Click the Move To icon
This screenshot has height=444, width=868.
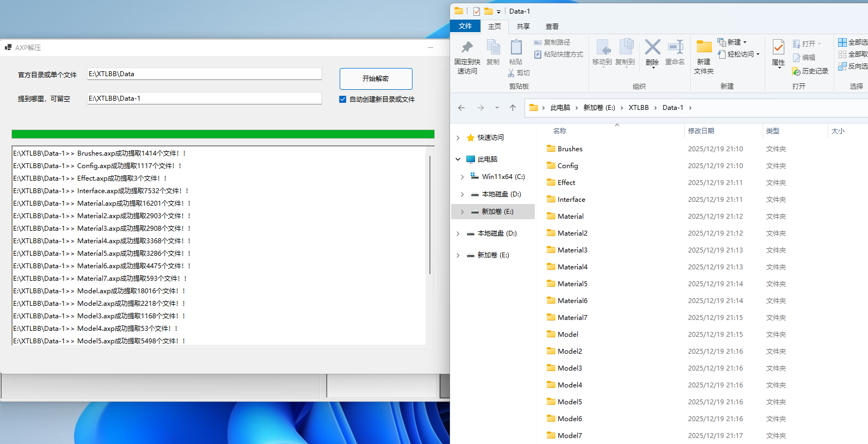point(602,48)
